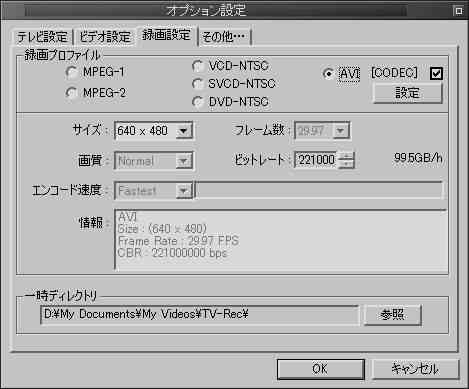Image resolution: width=469 pixels, height=389 pixels.
Task: Open the エンコード速度 Fastest dropdown
Action: pos(153,191)
